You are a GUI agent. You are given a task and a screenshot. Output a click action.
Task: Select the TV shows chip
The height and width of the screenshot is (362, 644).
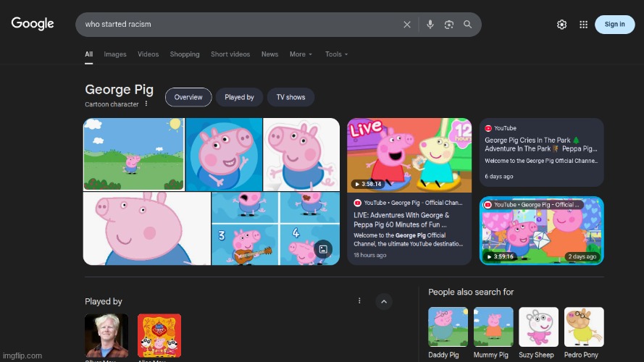[290, 97]
